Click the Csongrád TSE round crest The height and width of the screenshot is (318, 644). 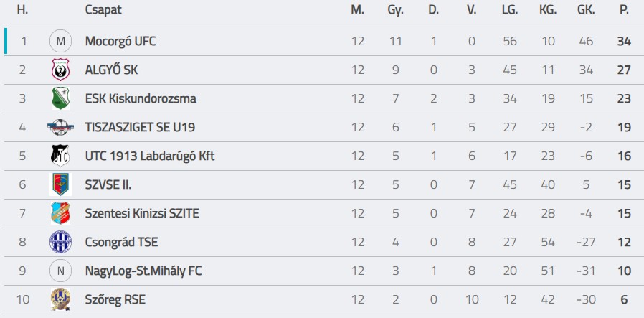point(60,242)
